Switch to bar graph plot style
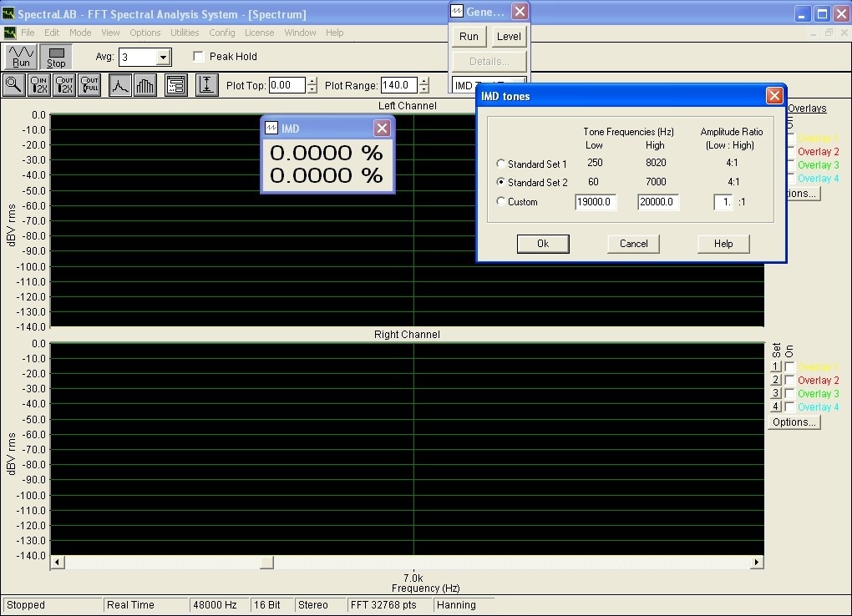Viewport: 852px width, 616px height. click(145, 85)
